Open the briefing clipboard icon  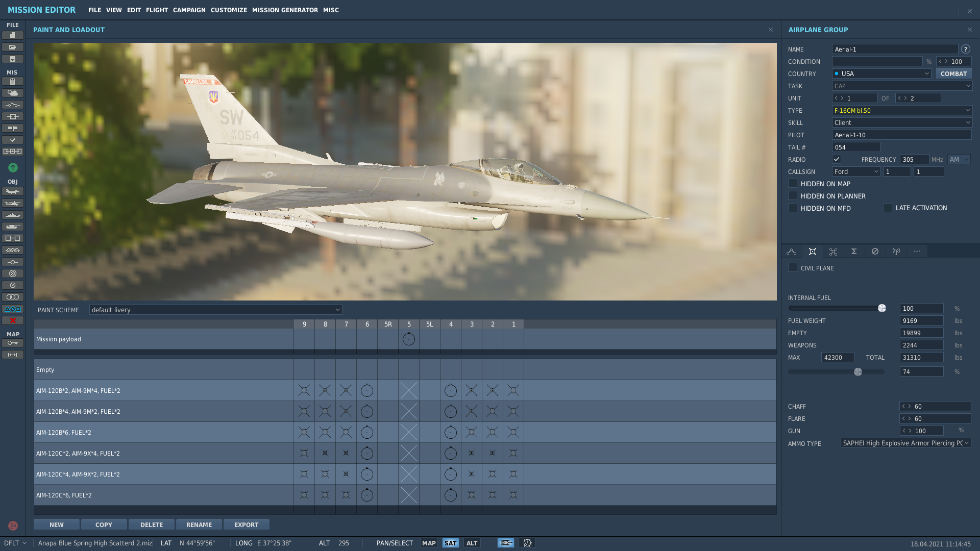tap(13, 81)
